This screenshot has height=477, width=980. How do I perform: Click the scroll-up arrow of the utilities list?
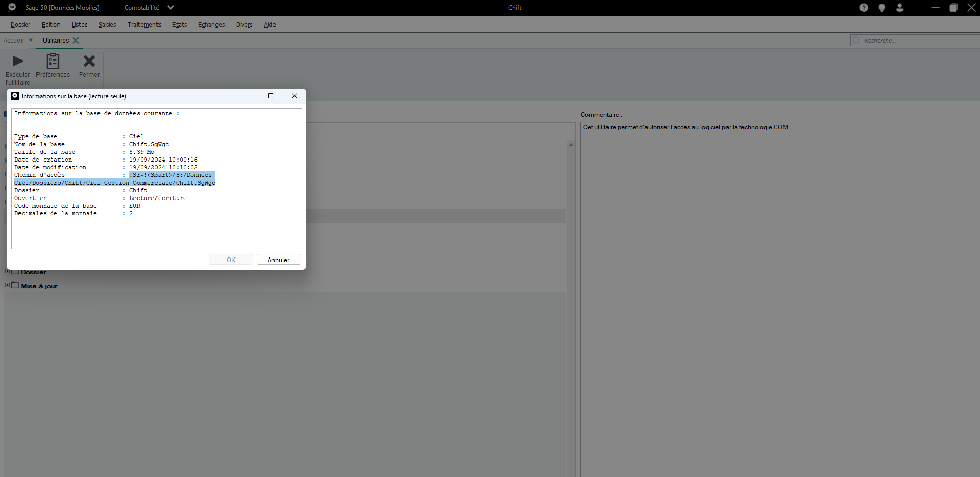pyautogui.click(x=571, y=145)
